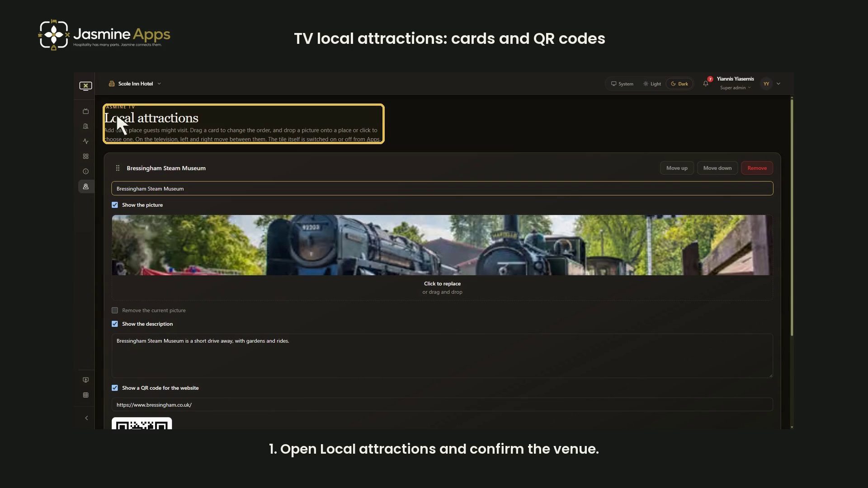Screen dimensions: 868x488
Task: Click the website URL field bressingham.co.uk
Action: 442,405
